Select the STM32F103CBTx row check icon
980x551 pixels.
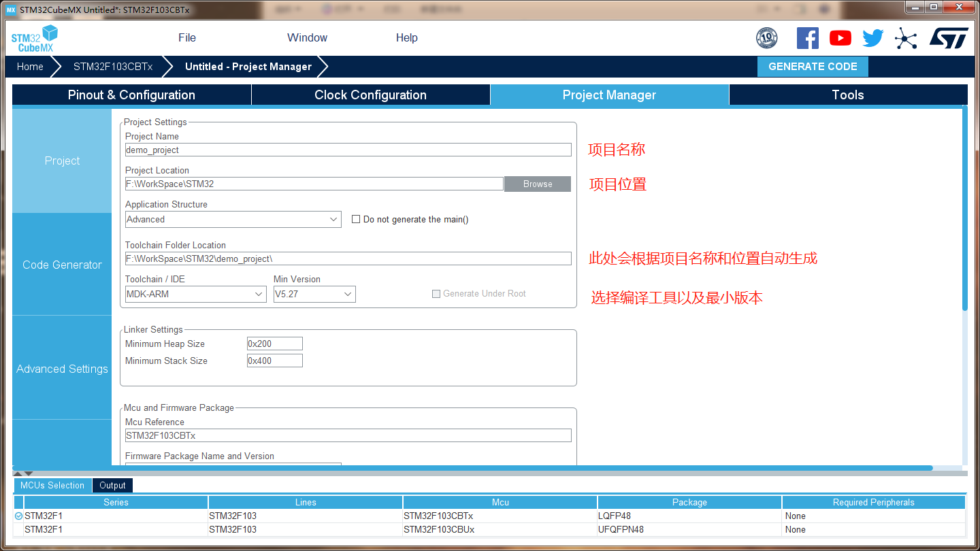tap(18, 516)
